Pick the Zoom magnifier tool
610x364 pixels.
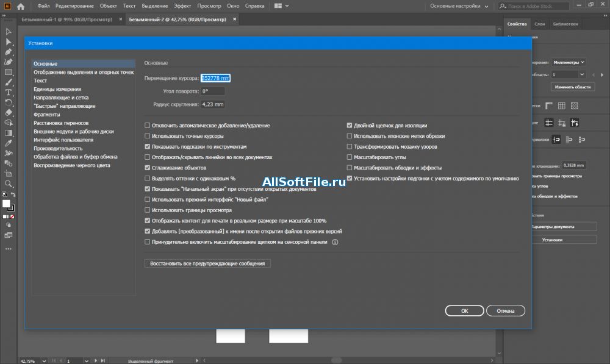pos(9,184)
